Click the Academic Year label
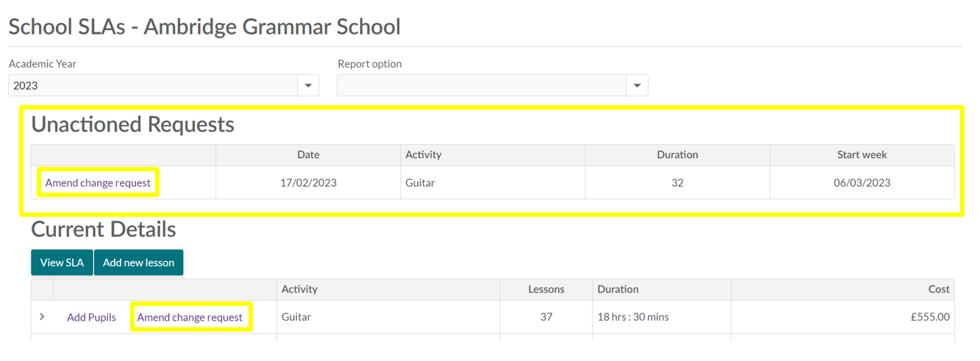Image resolution: width=980 pixels, height=361 pixels. (x=43, y=64)
